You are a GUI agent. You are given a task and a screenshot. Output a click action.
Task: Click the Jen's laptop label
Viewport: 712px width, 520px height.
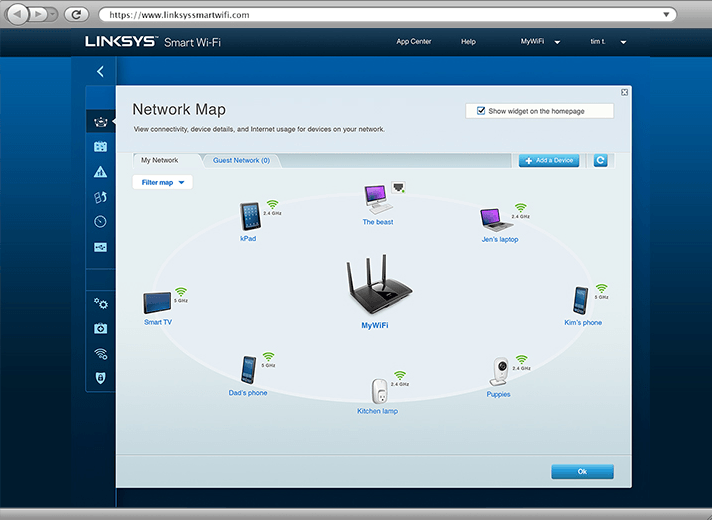coord(500,239)
